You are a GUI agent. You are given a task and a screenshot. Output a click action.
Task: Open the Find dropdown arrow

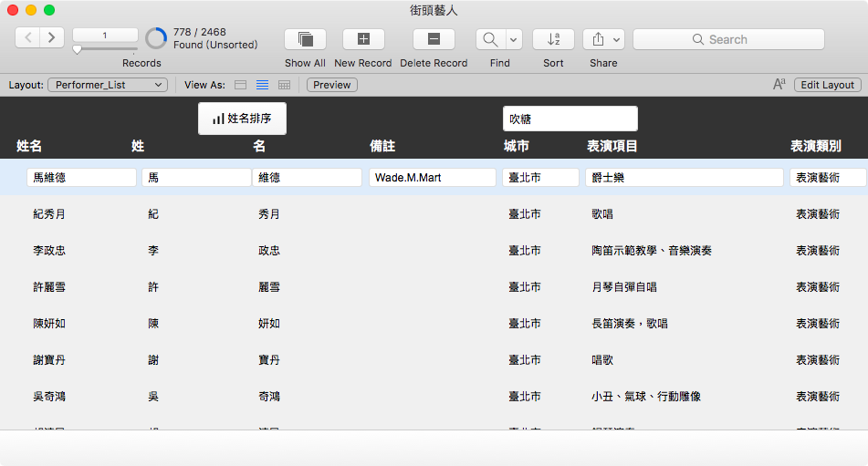(x=514, y=39)
